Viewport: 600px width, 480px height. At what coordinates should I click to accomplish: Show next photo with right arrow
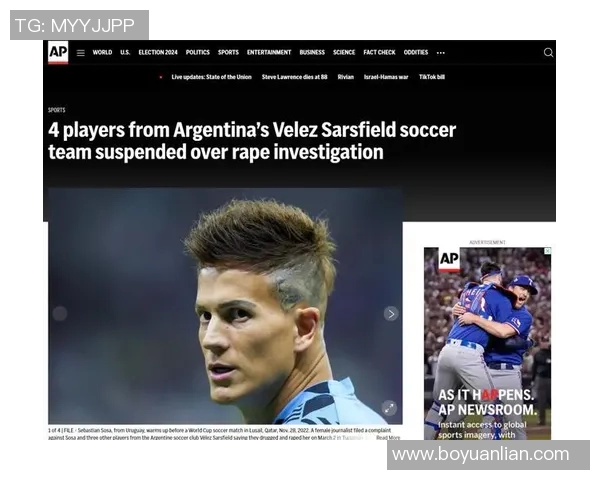tap(391, 314)
